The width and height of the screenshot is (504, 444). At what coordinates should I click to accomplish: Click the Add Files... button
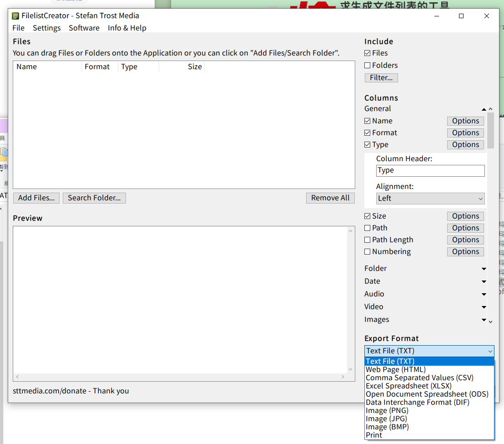point(36,198)
